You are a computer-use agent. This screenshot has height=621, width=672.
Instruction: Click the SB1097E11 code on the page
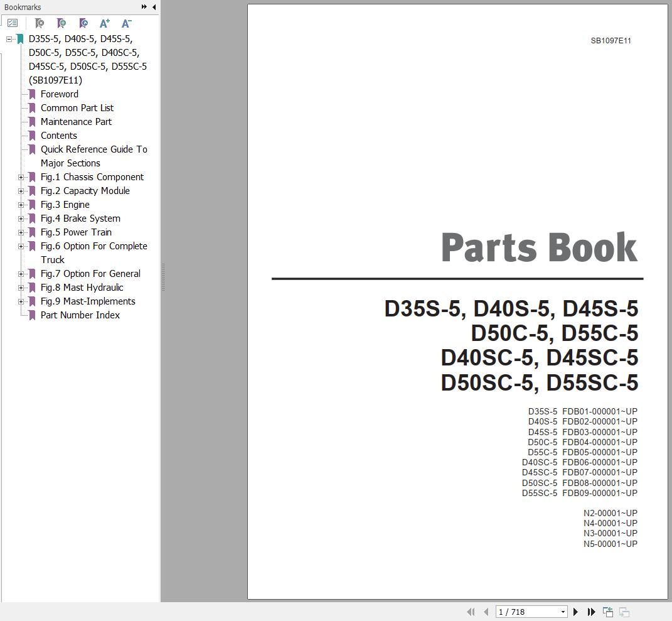(x=611, y=41)
